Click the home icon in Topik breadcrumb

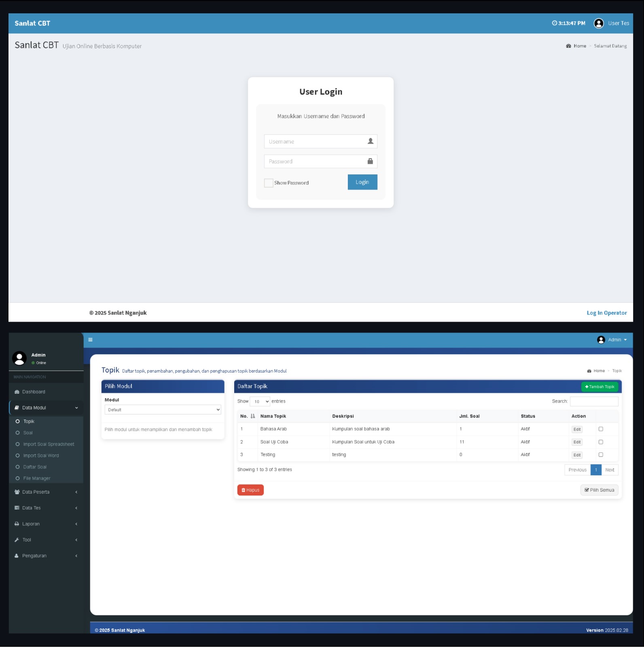589,371
